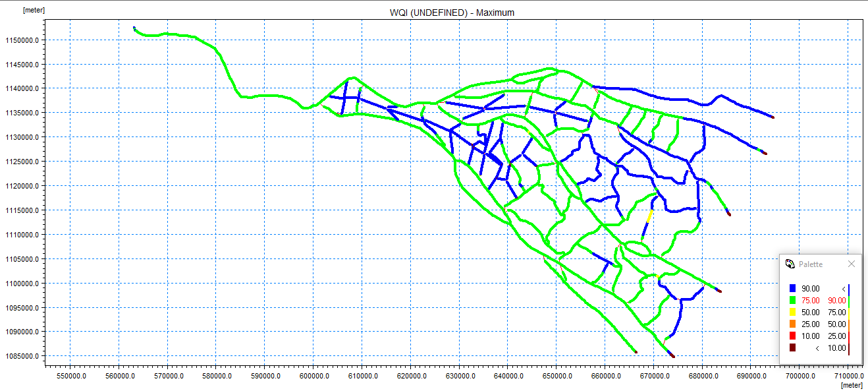Close the Palette legend window
868x391 pixels.
click(x=851, y=264)
